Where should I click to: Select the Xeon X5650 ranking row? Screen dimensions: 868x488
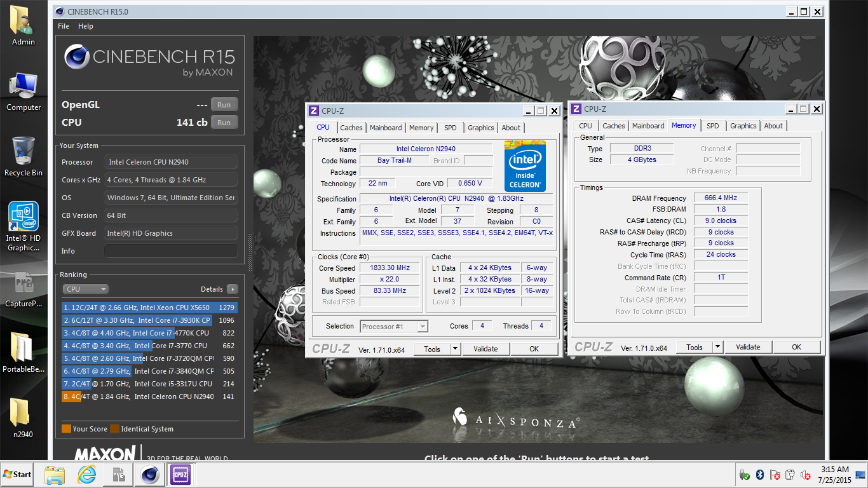click(150, 308)
